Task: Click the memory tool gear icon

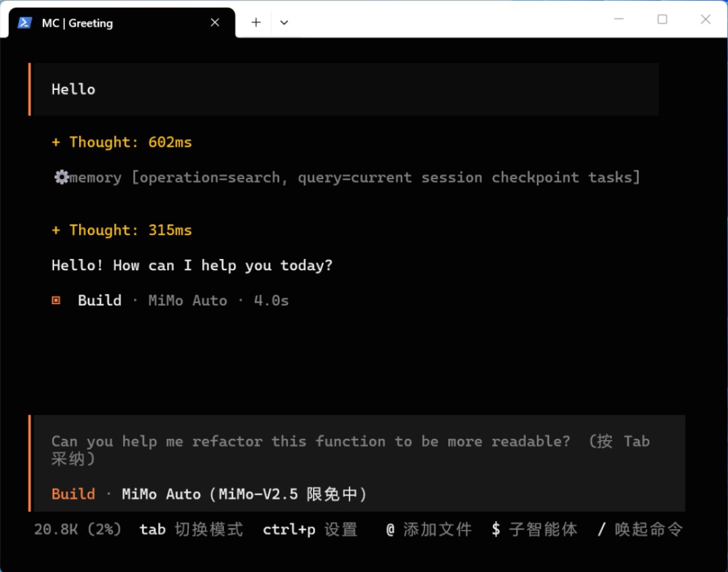Action: [x=61, y=177]
